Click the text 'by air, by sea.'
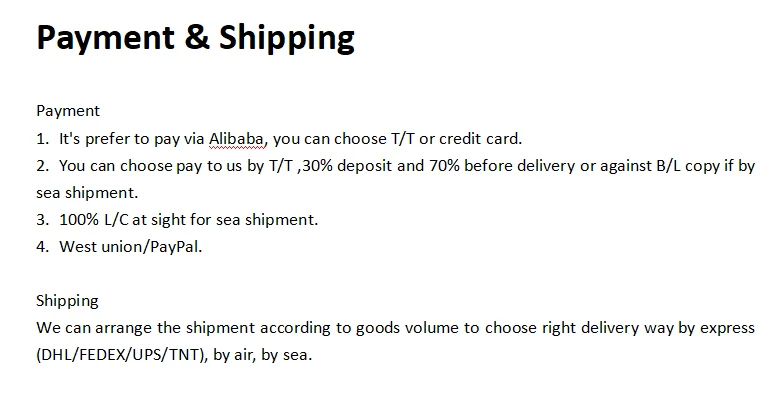784x408 pixels. (262, 354)
